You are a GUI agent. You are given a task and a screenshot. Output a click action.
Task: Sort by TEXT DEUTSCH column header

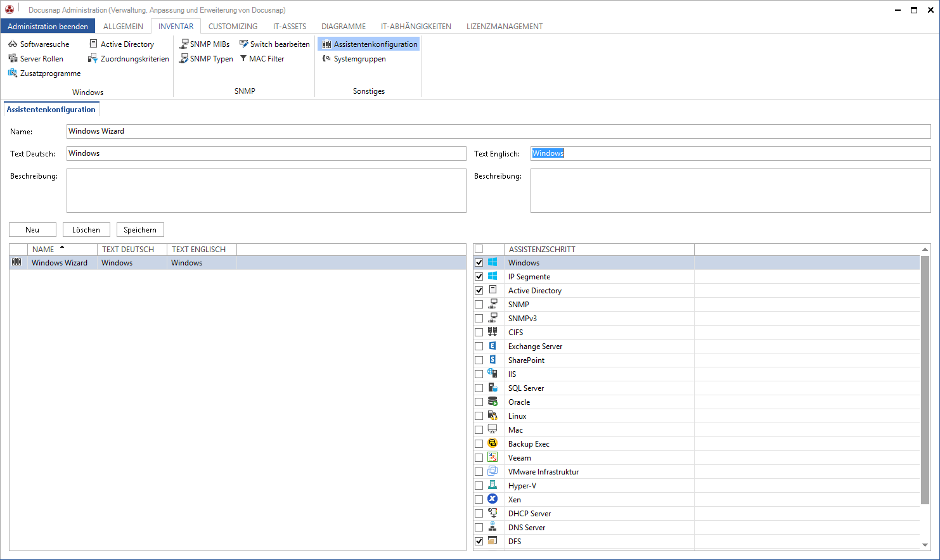coord(132,250)
